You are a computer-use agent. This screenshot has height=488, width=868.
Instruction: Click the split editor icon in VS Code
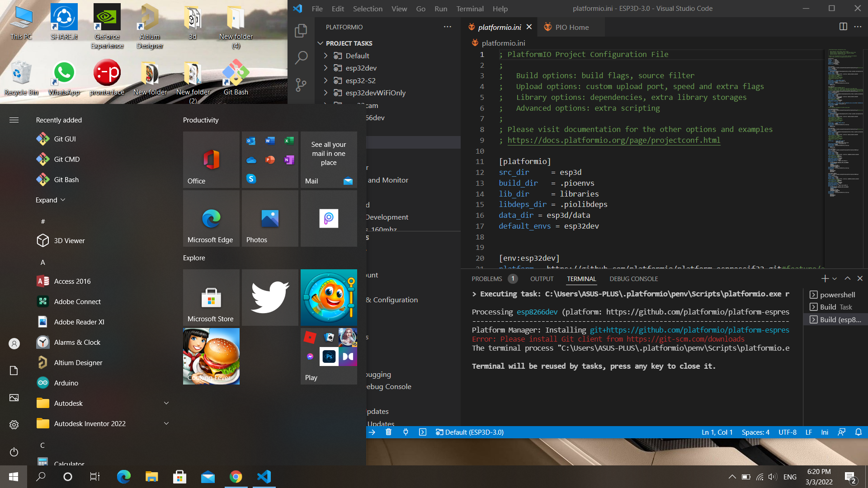click(x=843, y=27)
